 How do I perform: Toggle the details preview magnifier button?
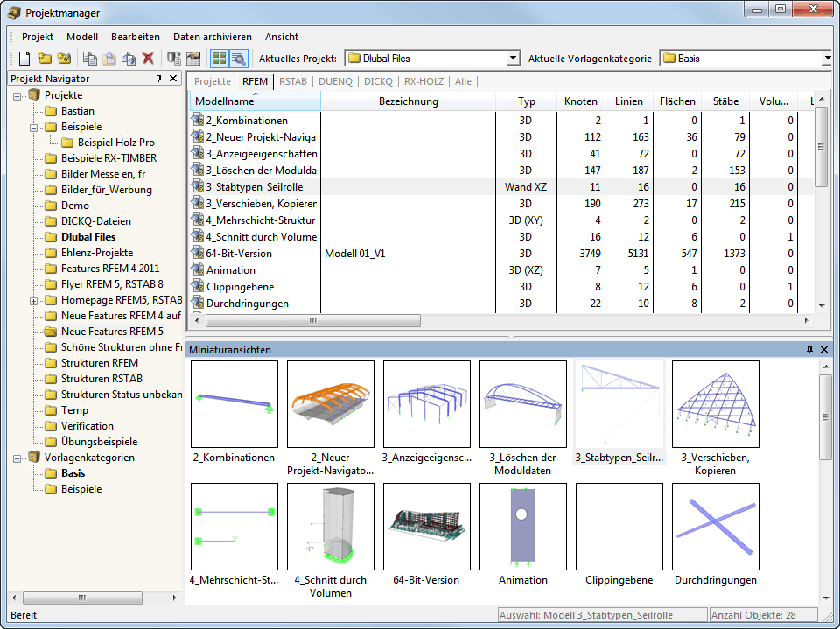(x=238, y=59)
